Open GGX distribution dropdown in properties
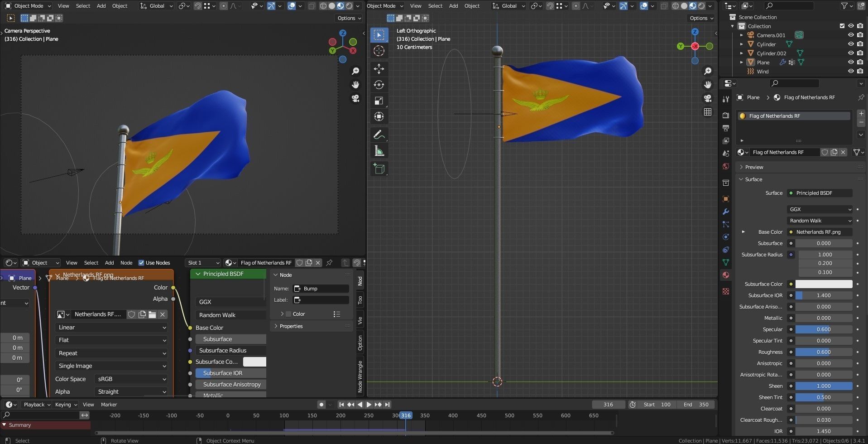The height and width of the screenshot is (444, 868). tap(820, 209)
